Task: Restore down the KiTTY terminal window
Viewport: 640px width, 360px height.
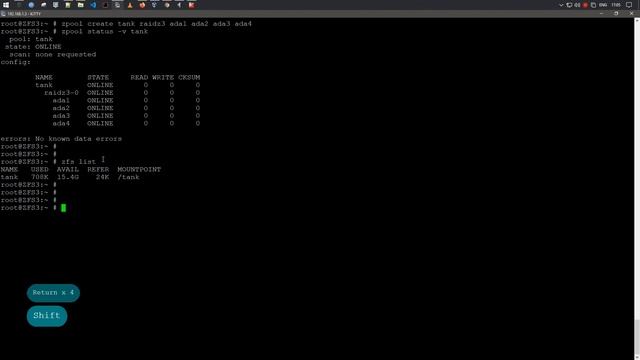Action: point(616,13)
